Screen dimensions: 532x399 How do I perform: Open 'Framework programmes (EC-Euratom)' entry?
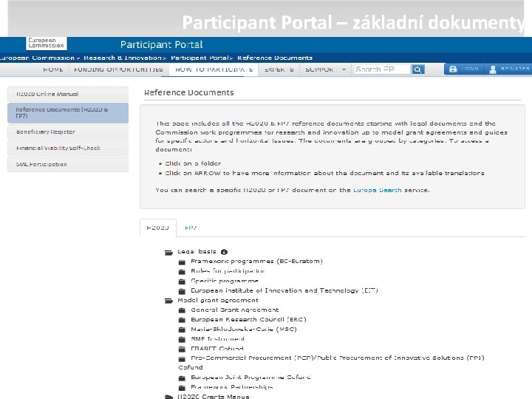(x=256, y=262)
